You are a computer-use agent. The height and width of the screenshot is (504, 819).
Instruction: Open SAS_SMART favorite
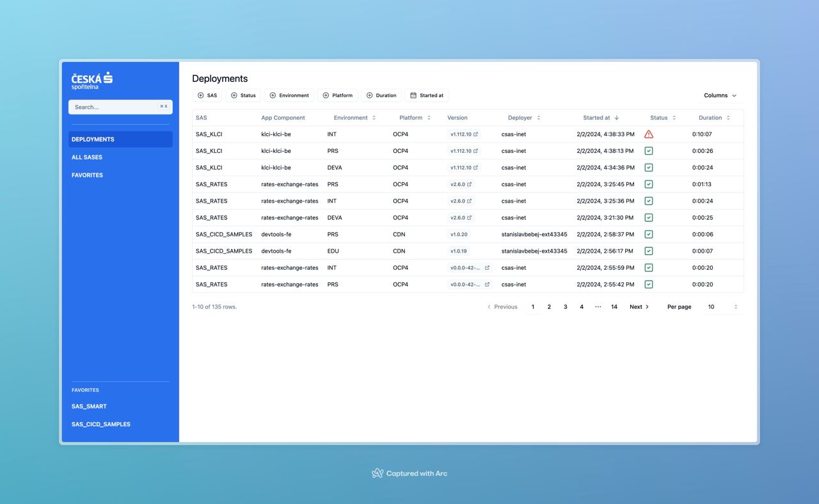pos(89,407)
